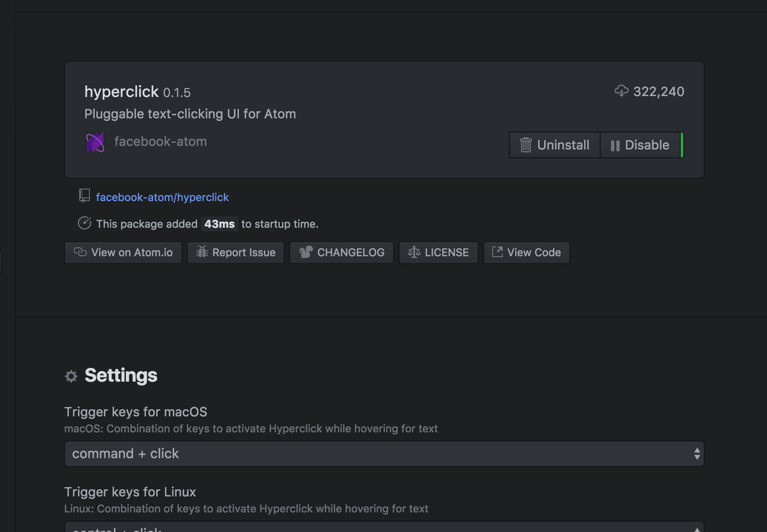
Task: Click the Settings gear icon
Action: (71, 376)
